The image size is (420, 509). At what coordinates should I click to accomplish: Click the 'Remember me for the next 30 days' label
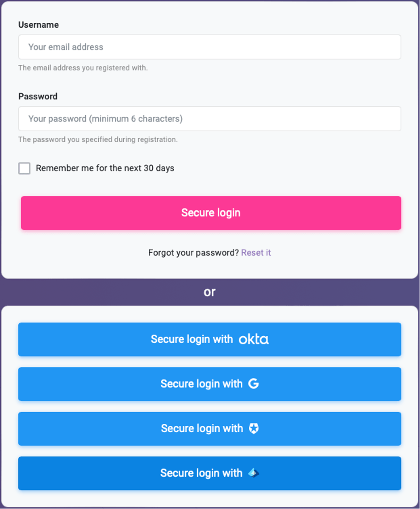tap(105, 168)
